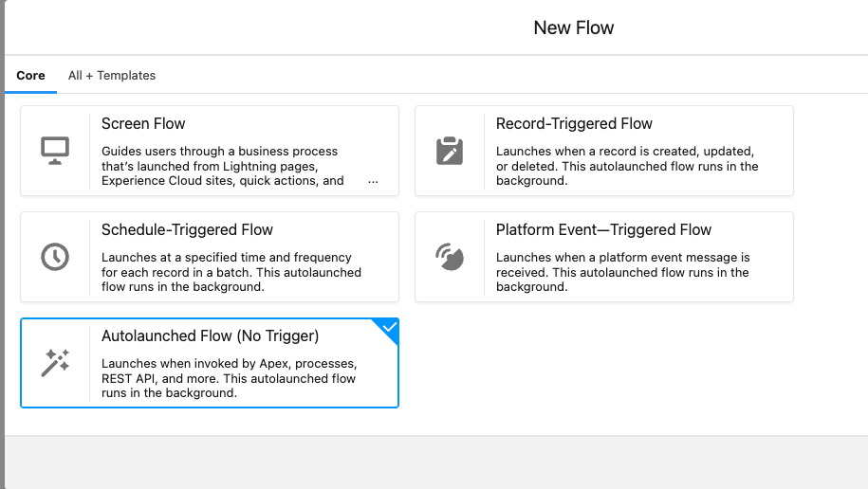Select Schedule-Triggered Flow heading
This screenshot has width=868, height=489.
point(187,229)
